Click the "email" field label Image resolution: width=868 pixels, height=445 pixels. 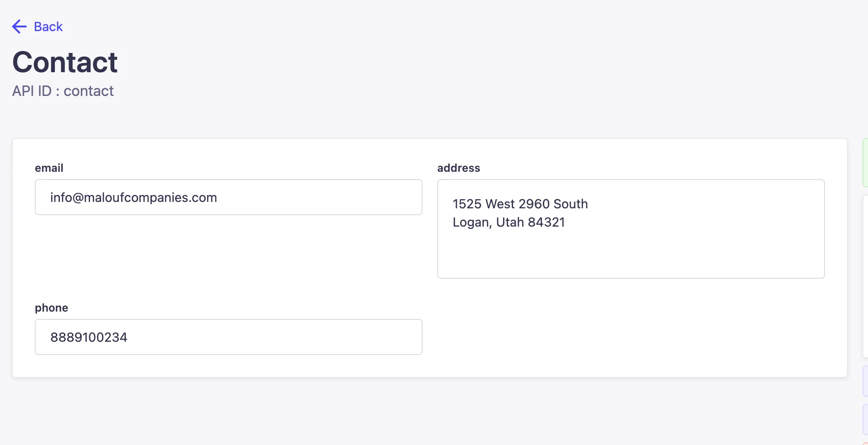[x=49, y=168]
